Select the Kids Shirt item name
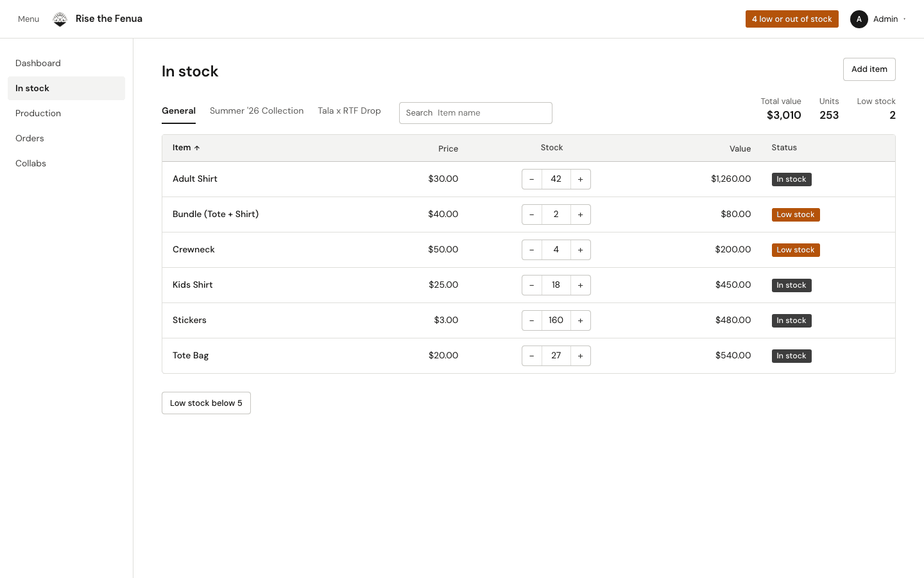924x578 pixels. click(193, 285)
